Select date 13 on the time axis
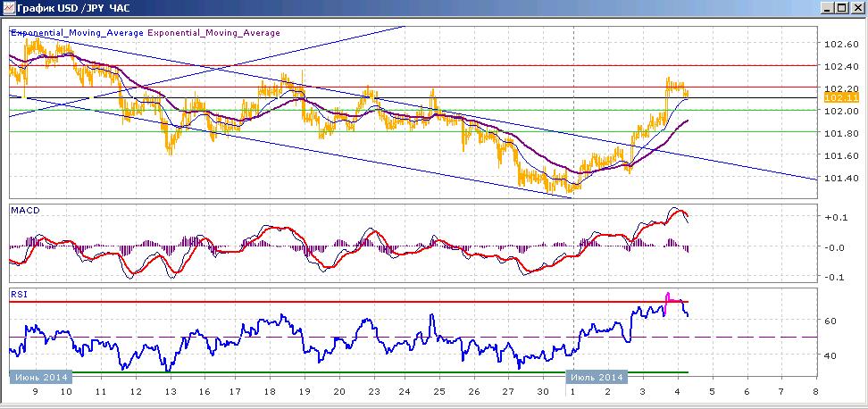This screenshot has height=409, width=868. [x=170, y=392]
